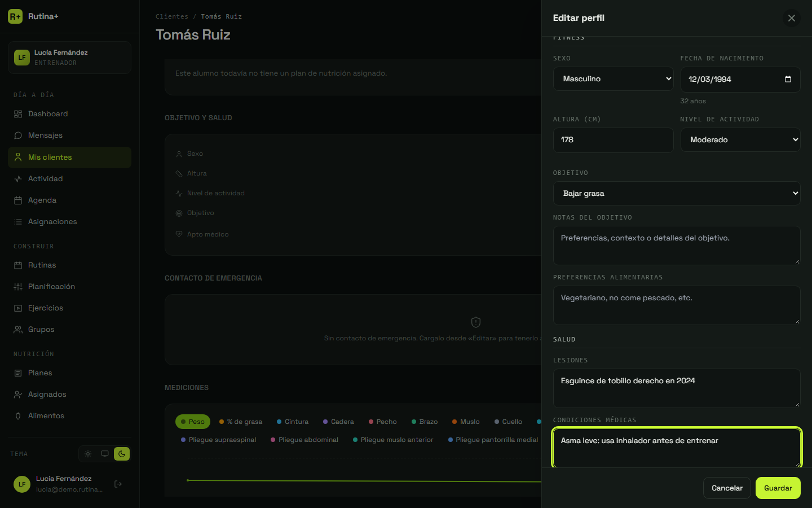The height and width of the screenshot is (508, 812).
Task: Select the Pliegue abdominal chip
Action: tap(304, 440)
